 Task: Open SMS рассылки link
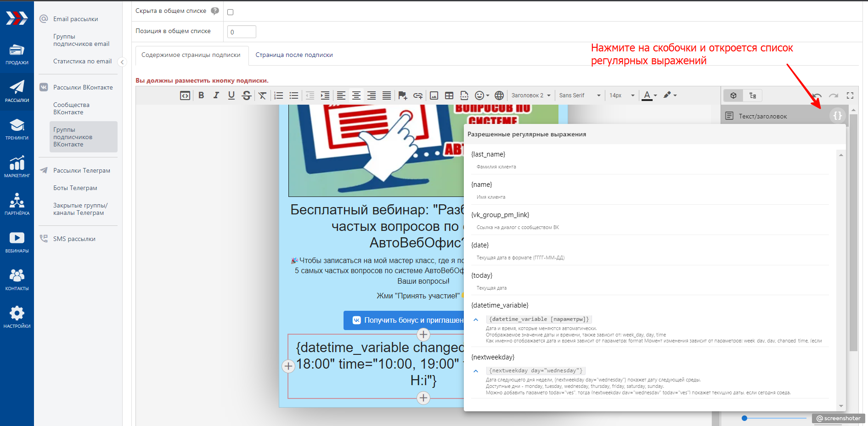74,239
